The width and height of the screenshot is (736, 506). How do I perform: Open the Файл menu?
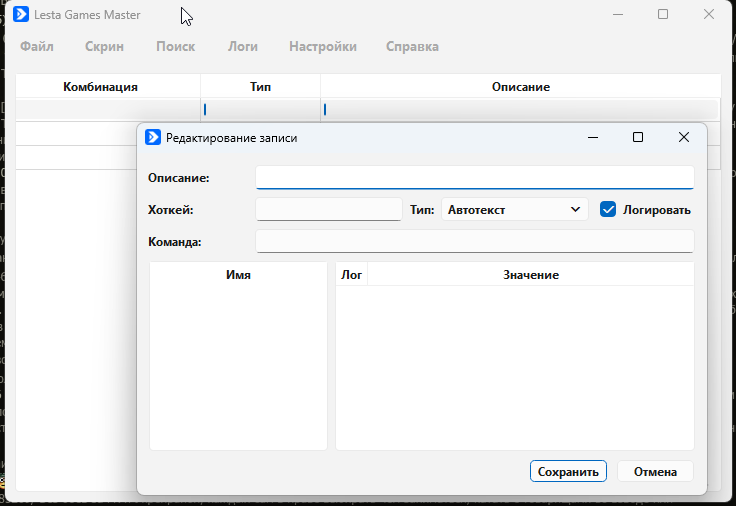coord(37,46)
